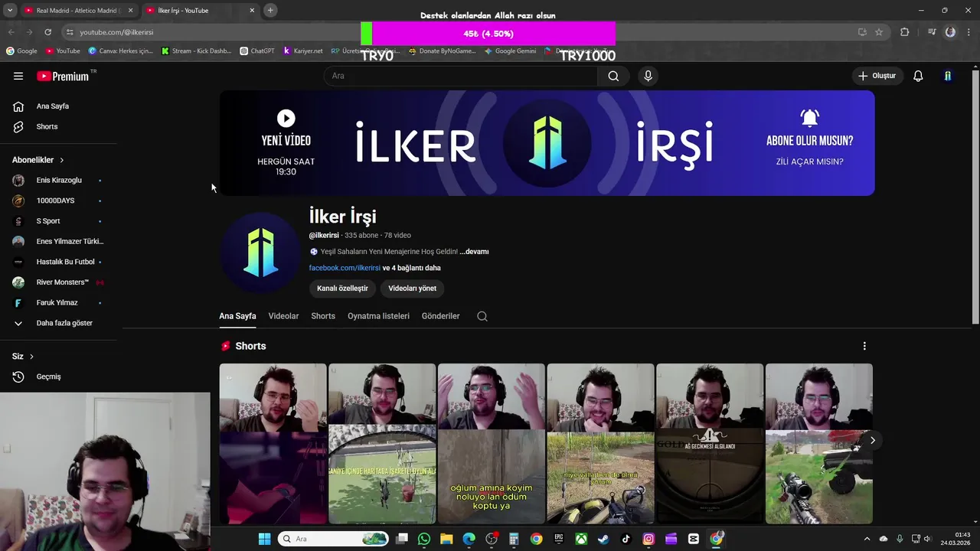Open the Shorts channel tab

323,316
